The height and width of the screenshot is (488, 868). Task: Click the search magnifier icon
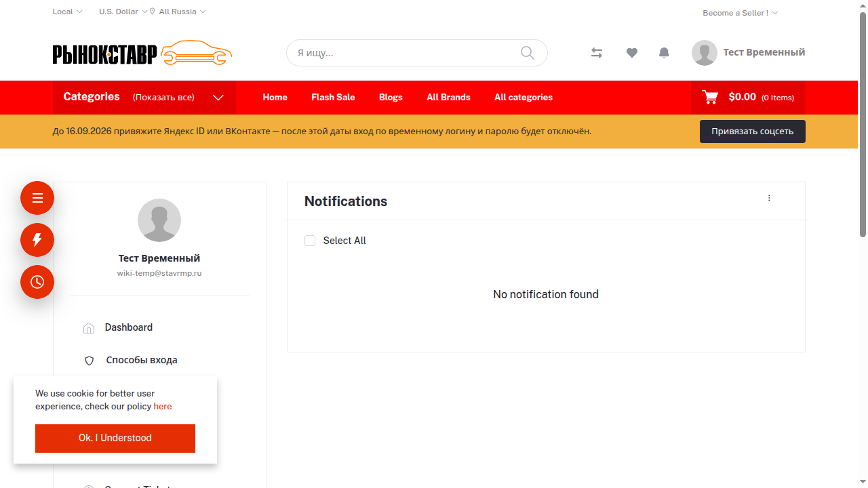[528, 53]
